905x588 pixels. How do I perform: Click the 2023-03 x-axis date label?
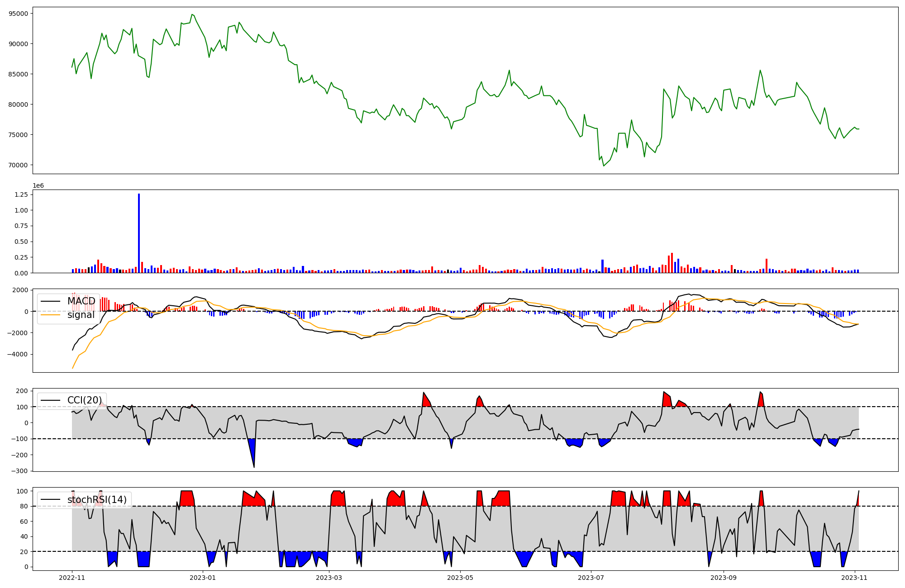329,578
